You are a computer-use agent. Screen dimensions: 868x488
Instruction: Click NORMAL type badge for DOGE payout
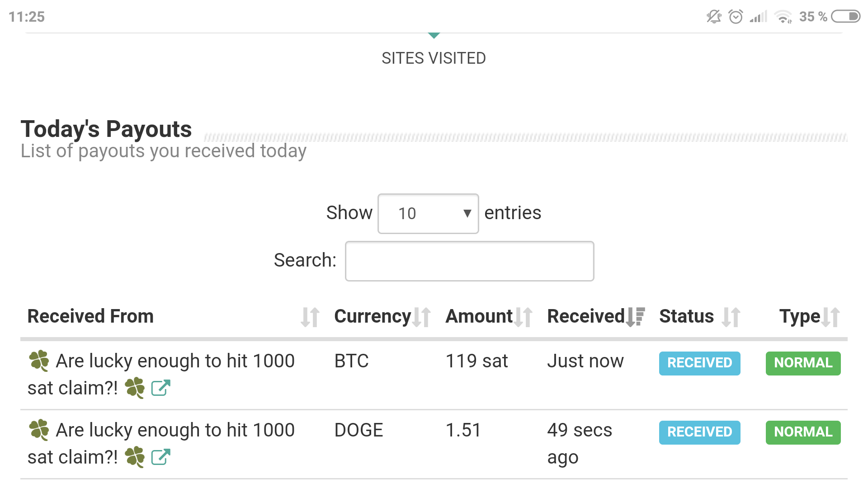803,432
